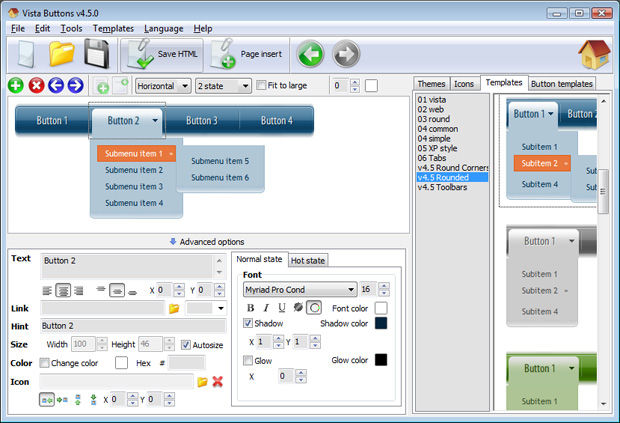The width and height of the screenshot is (620, 423).
Task: Click the Shadow color swatch
Action: (x=381, y=324)
